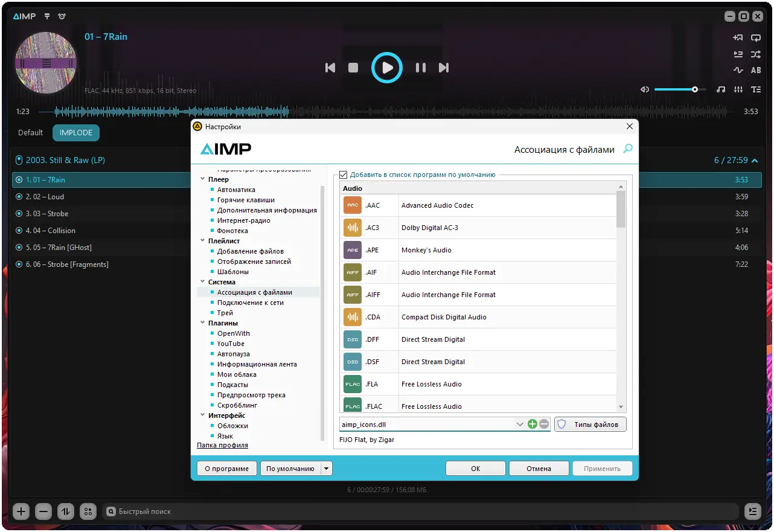
Task: Open the equalizer sliders icon
Action: (x=738, y=89)
